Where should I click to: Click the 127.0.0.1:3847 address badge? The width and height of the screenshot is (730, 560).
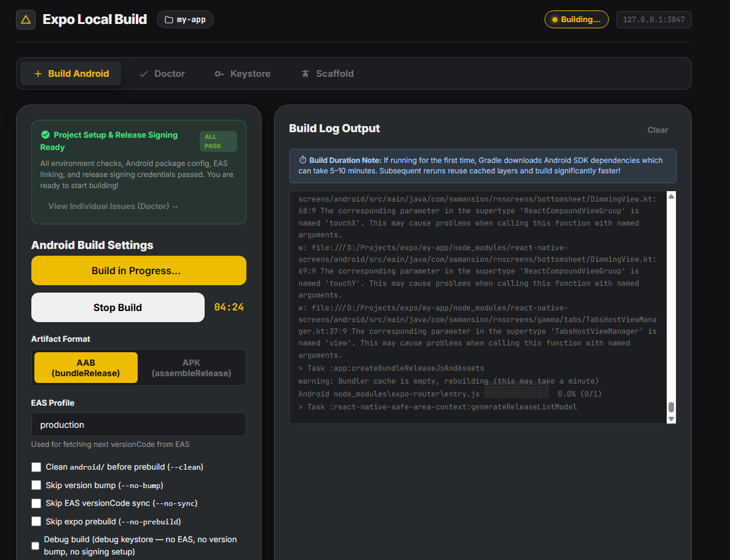pos(654,20)
